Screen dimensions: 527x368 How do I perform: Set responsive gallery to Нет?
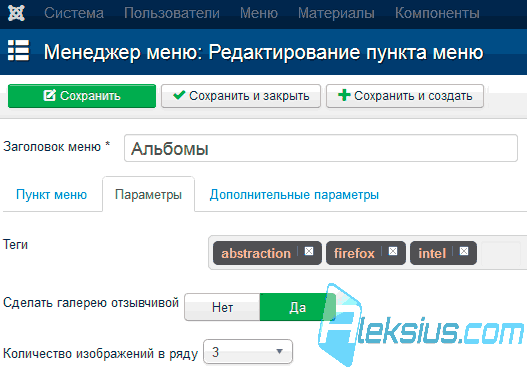pyautogui.click(x=222, y=307)
